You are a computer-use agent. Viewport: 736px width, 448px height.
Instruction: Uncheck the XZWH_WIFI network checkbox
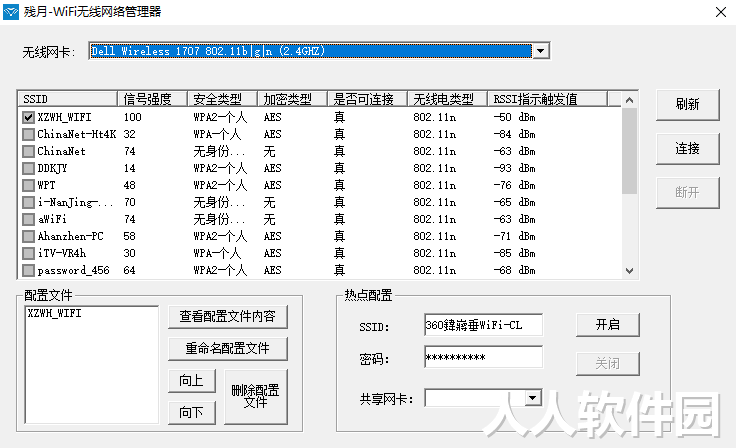point(28,117)
